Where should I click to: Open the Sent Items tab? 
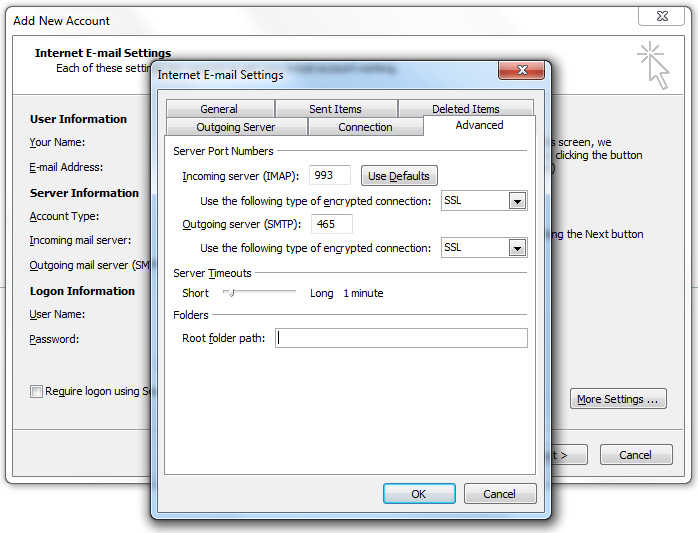click(336, 109)
